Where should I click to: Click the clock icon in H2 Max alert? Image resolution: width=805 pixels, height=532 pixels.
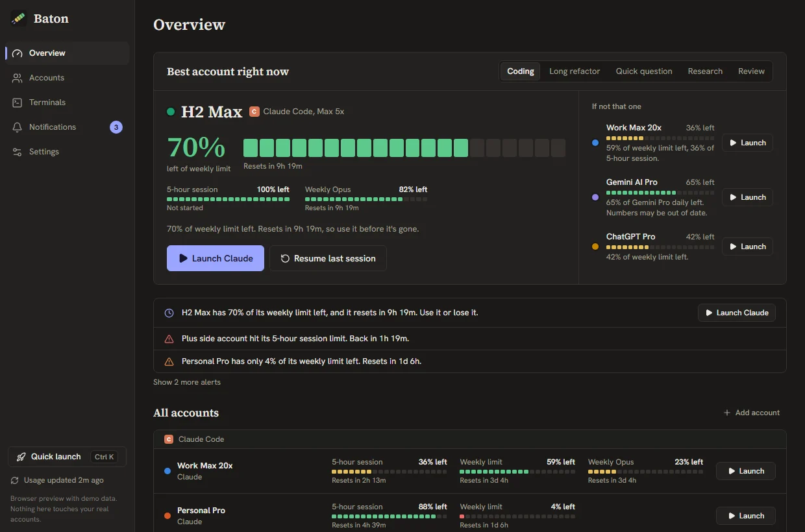169,313
